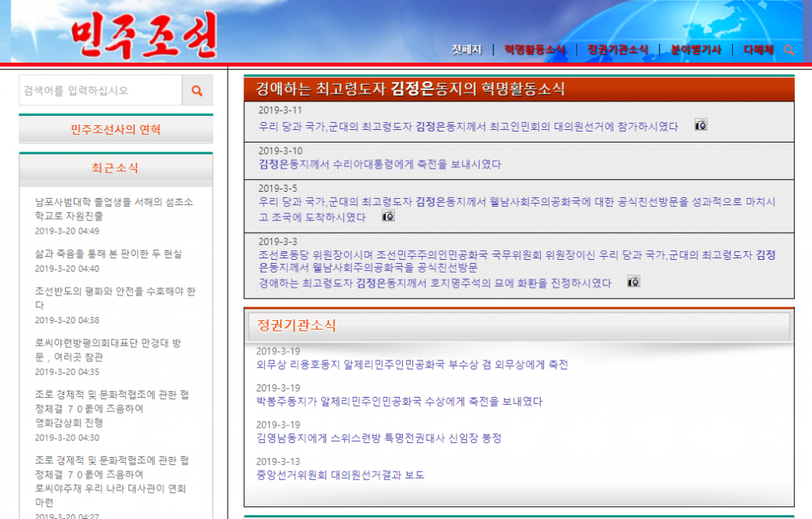Open the 혁명활동소식 menu item

(535, 50)
